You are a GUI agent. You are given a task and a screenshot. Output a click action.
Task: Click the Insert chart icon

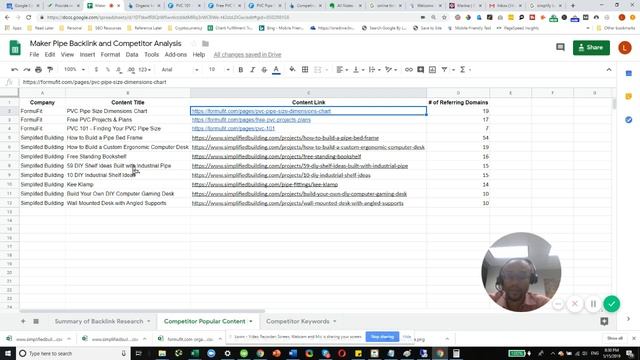coord(432,70)
